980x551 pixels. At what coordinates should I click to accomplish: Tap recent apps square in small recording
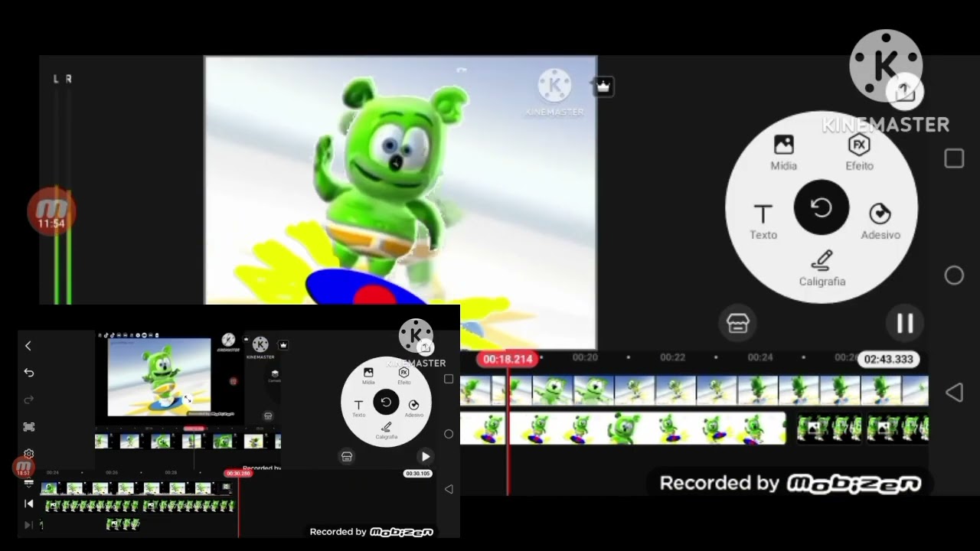click(x=449, y=379)
